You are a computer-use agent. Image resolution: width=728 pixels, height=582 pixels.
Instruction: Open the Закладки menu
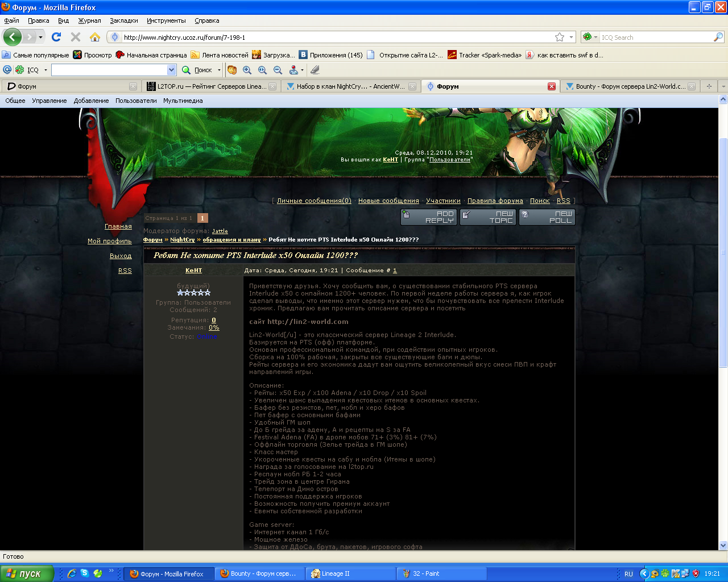pos(124,20)
